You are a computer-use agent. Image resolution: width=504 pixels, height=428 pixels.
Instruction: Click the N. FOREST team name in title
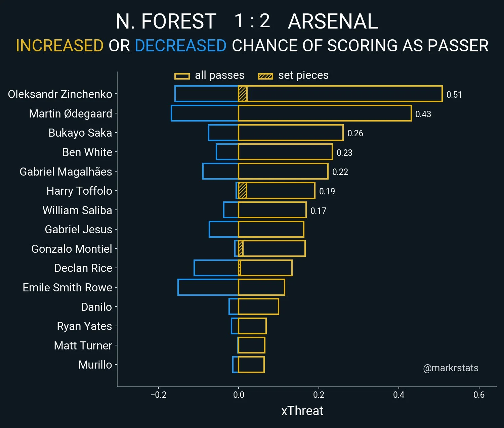[x=166, y=21]
